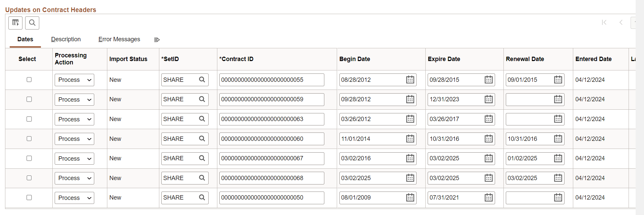Open Processing Action dropdown for contract ending 050
644x215 pixels.
[x=74, y=198]
